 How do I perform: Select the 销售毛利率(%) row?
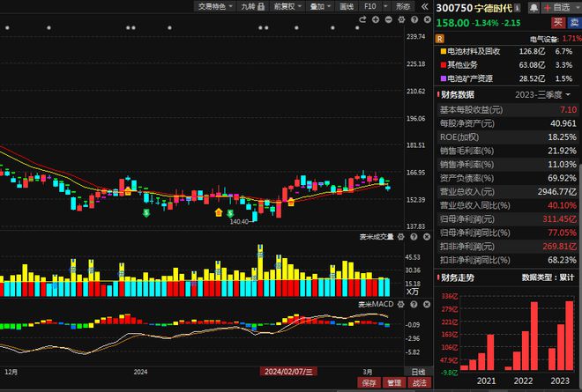pos(508,151)
